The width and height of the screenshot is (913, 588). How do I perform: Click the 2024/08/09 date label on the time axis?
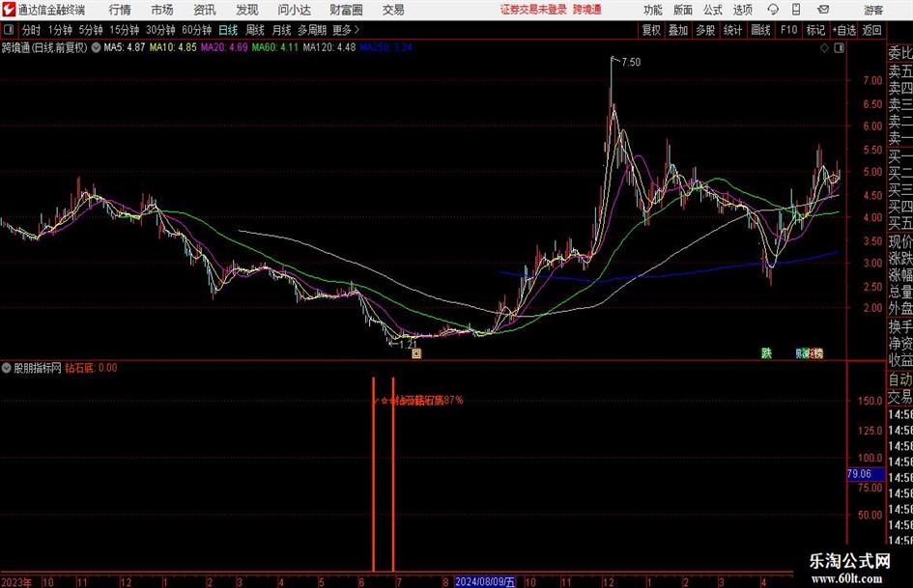[x=485, y=581]
